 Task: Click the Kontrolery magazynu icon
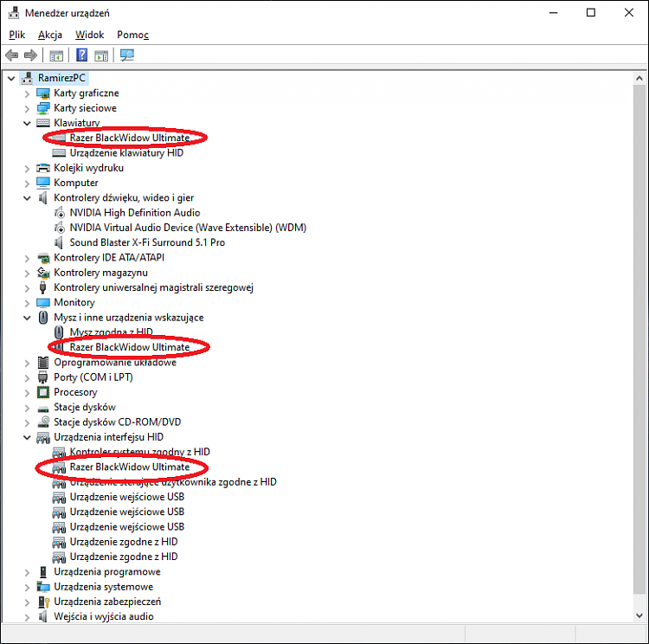pos(43,273)
